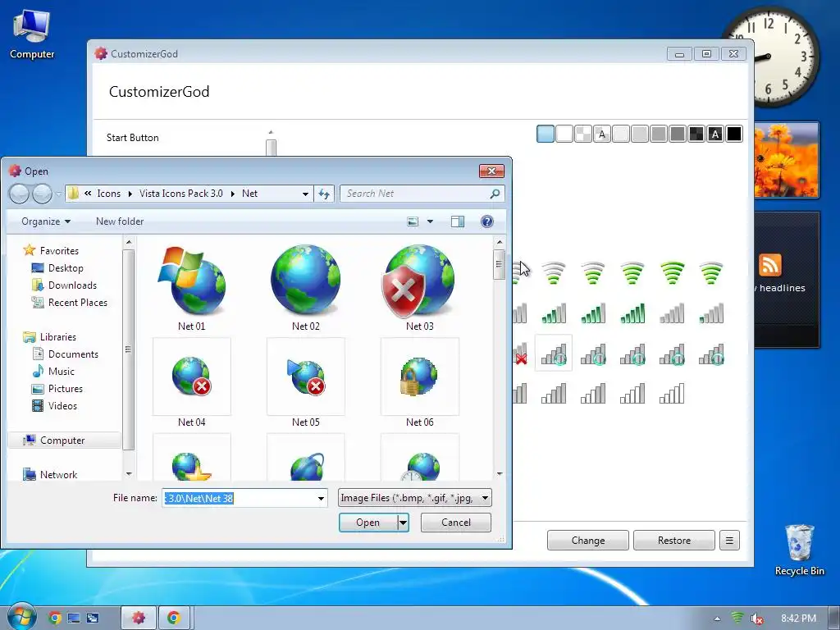Click the wireless network tray icon
This screenshot has width=840, height=630.
click(737, 619)
